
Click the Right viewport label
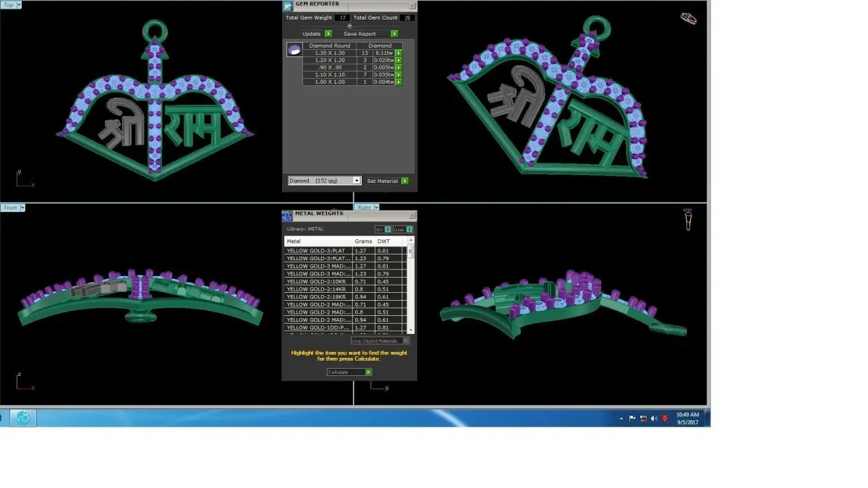365,207
